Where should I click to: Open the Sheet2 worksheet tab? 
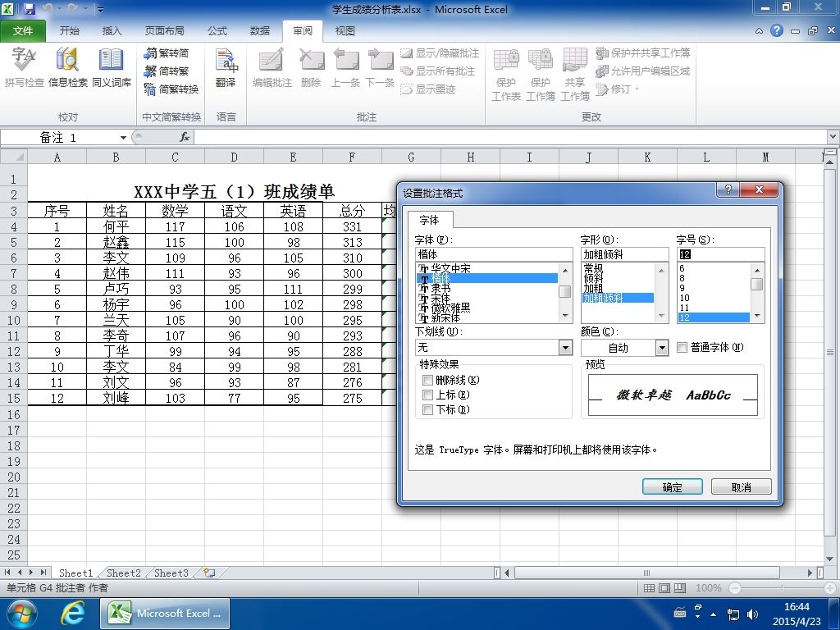coord(123,573)
